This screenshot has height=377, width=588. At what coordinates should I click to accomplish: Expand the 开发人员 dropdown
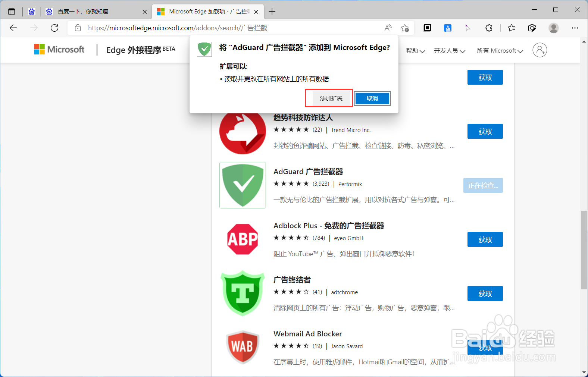click(450, 51)
